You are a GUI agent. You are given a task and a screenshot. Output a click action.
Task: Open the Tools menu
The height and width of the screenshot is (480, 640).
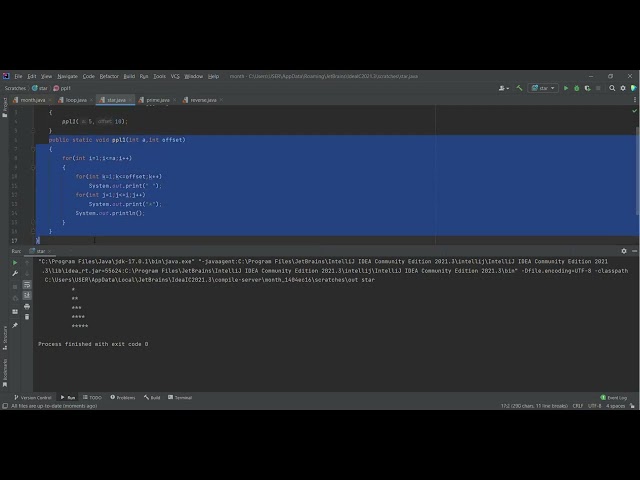[x=160, y=76]
